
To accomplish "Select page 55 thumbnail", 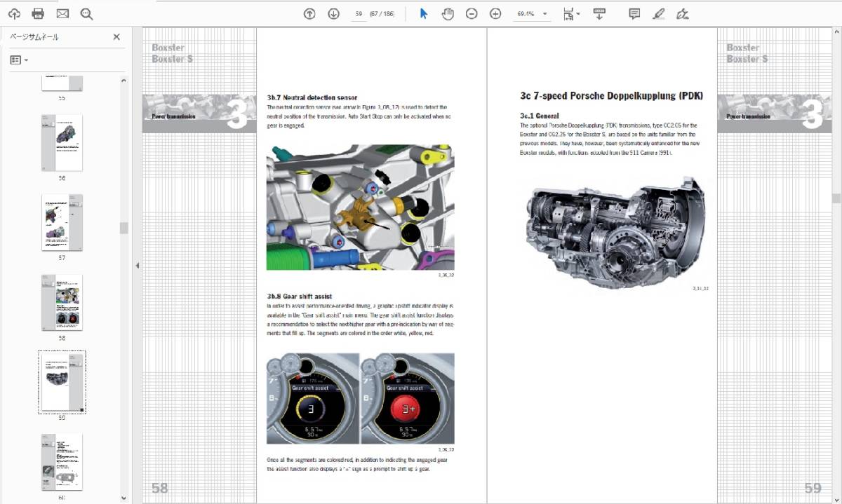I will pos(62,83).
